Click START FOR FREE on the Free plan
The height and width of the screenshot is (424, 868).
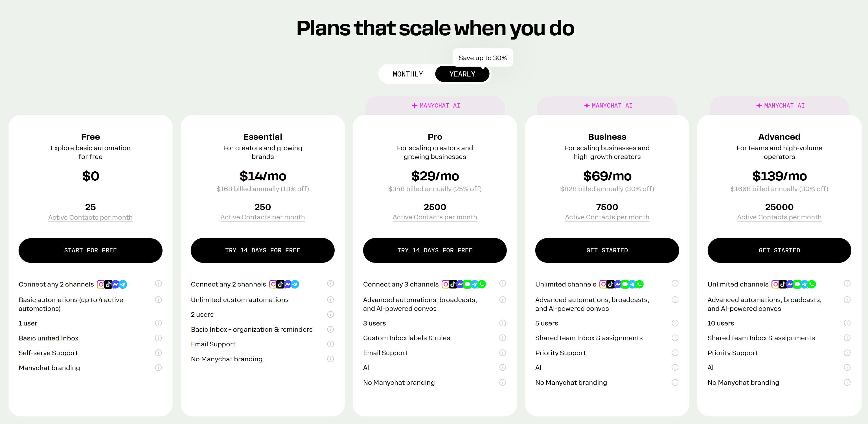click(90, 250)
